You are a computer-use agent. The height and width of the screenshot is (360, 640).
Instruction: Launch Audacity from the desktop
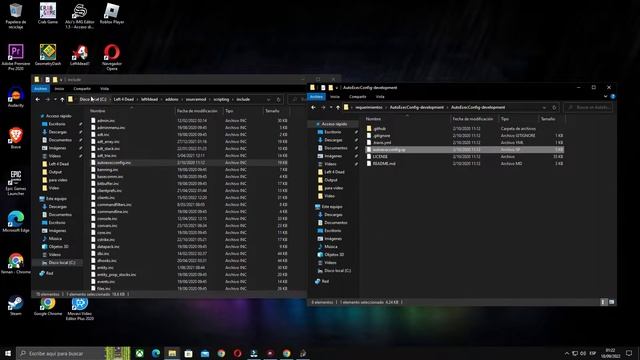tap(16, 96)
